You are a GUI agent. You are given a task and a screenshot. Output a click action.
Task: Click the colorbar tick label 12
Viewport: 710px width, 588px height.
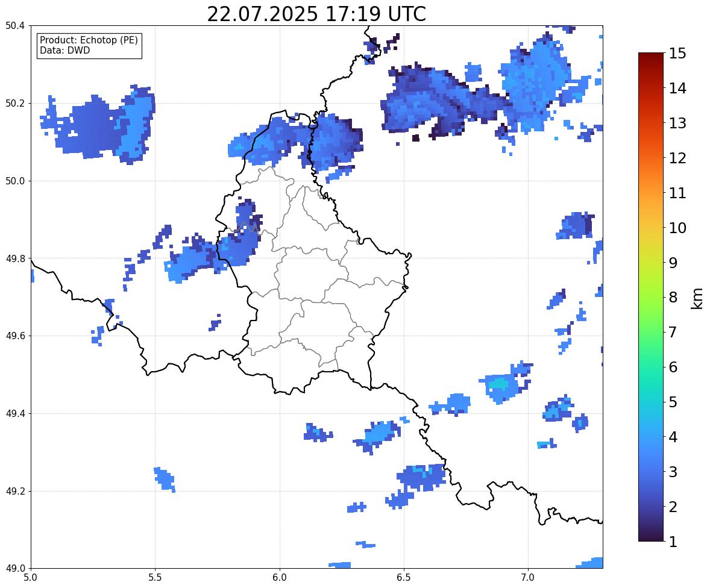(677, 158)
